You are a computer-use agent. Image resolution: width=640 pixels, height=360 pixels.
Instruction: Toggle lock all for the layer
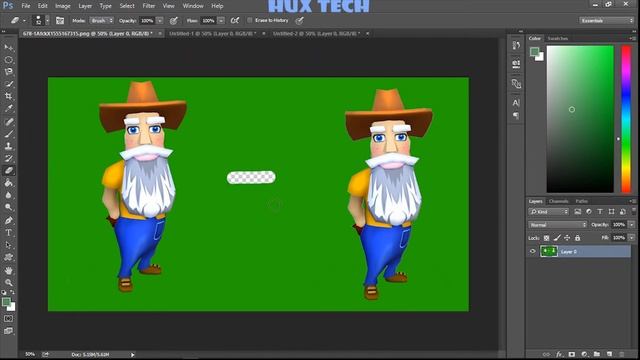[x=577, y=238]
